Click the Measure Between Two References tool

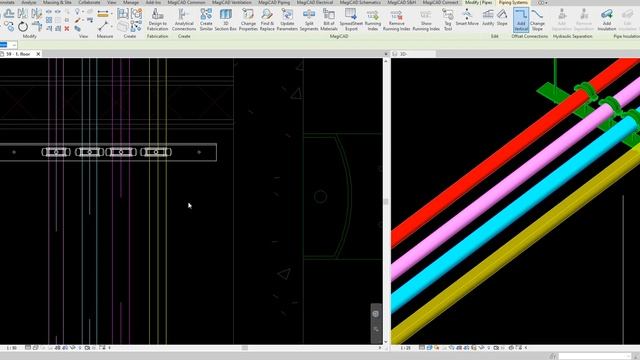[103, 27]
